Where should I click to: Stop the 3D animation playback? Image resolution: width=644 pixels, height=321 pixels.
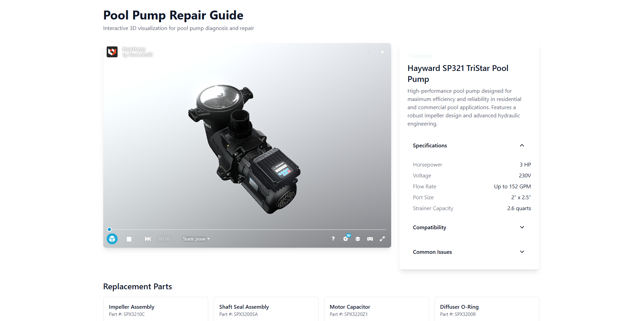coord(129,239)
